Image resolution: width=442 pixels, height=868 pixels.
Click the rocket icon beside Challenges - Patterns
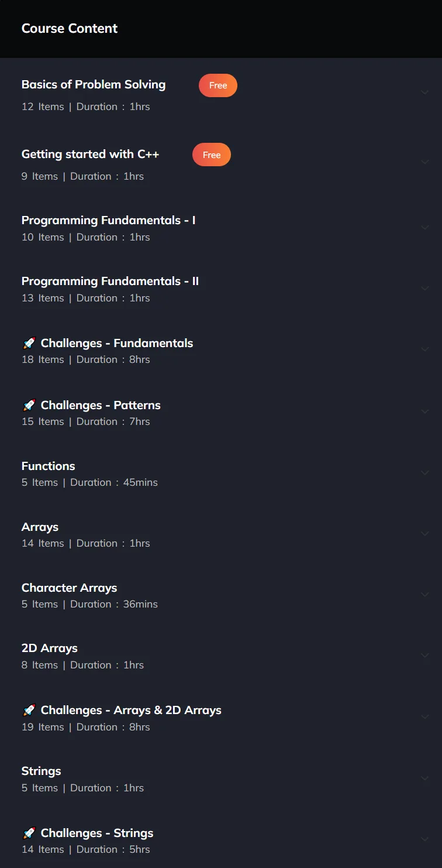coord(29,406)
